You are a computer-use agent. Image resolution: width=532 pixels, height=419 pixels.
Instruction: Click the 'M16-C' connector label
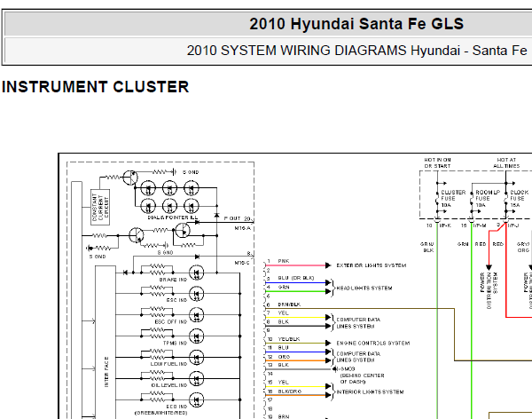(x=242, y=263)
